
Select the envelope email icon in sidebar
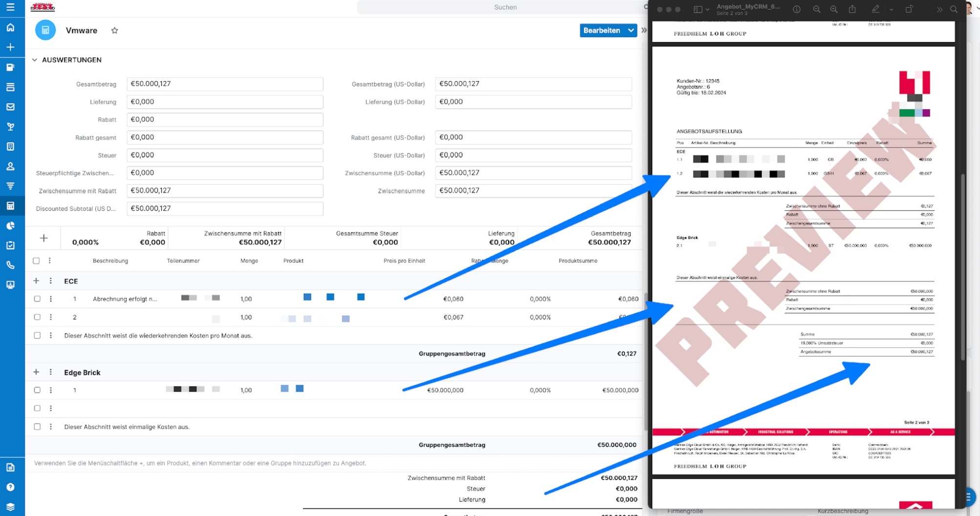(10, 107)
